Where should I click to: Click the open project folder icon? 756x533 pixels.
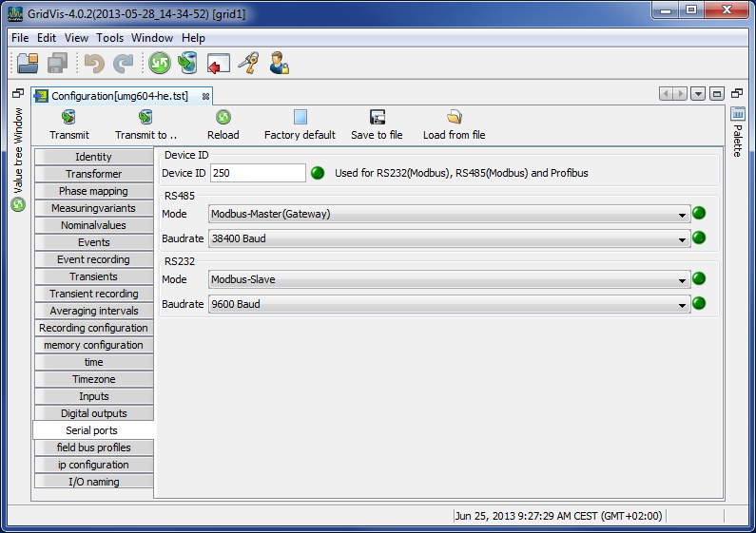(28, 64)
